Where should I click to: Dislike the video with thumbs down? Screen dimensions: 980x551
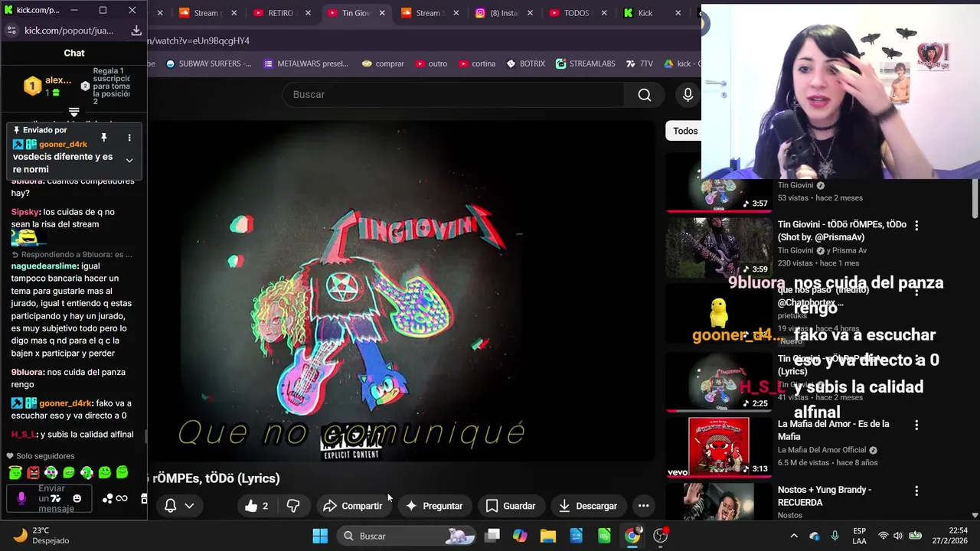292,506
